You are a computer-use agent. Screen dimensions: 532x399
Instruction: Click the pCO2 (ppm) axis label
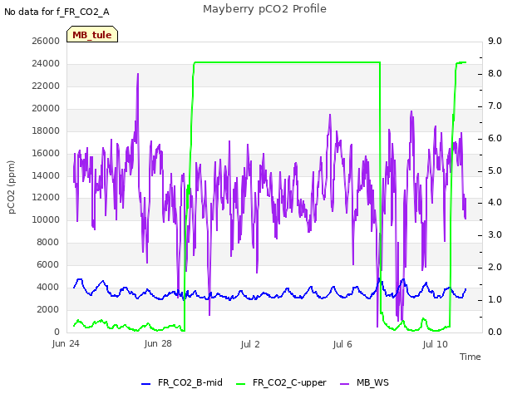coord(11,187)
